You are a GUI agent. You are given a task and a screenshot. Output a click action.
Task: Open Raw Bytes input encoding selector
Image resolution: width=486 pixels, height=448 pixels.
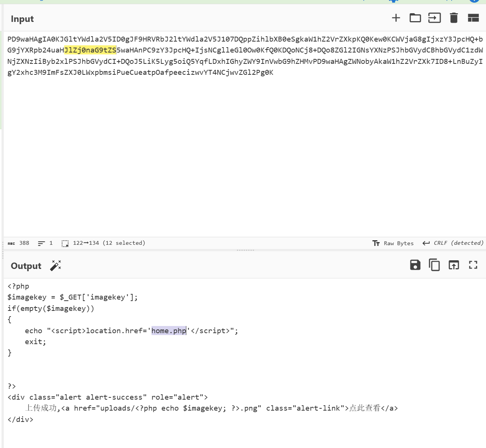(x=393, y=243)
